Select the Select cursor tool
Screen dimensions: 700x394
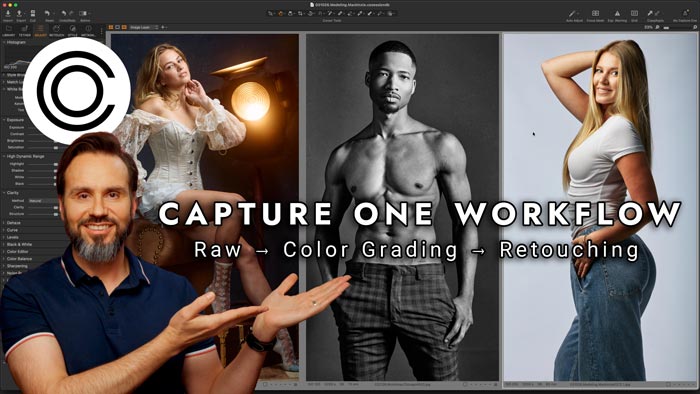pyautogui.click(x=271, y=13)
